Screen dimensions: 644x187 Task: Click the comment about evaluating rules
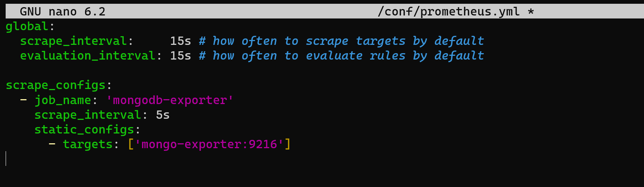[342, 56]
